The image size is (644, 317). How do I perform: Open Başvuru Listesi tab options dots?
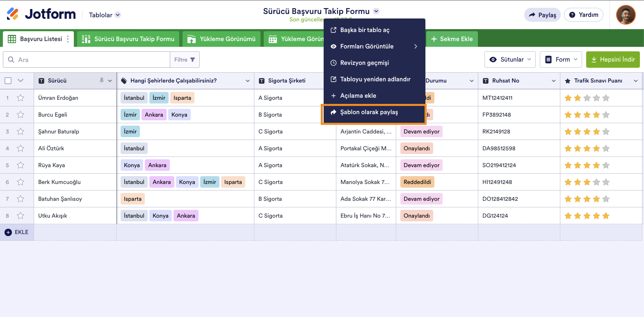68,39
